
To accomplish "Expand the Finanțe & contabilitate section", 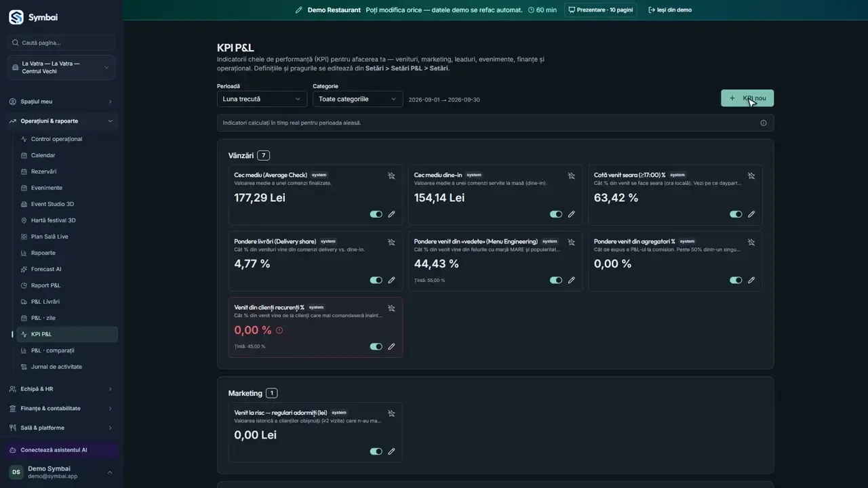I will point(61,409).
